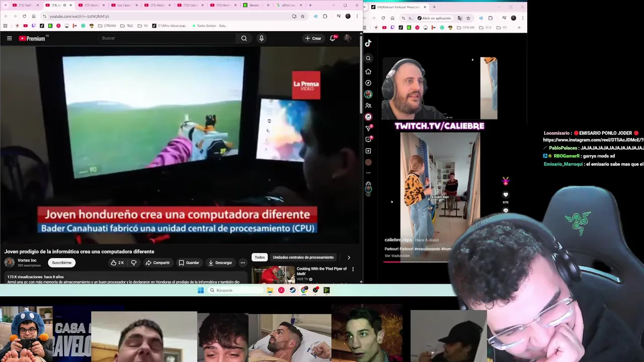Click the YouTube video player
Viewport: 644px width, 362px height.
(180, 144)
